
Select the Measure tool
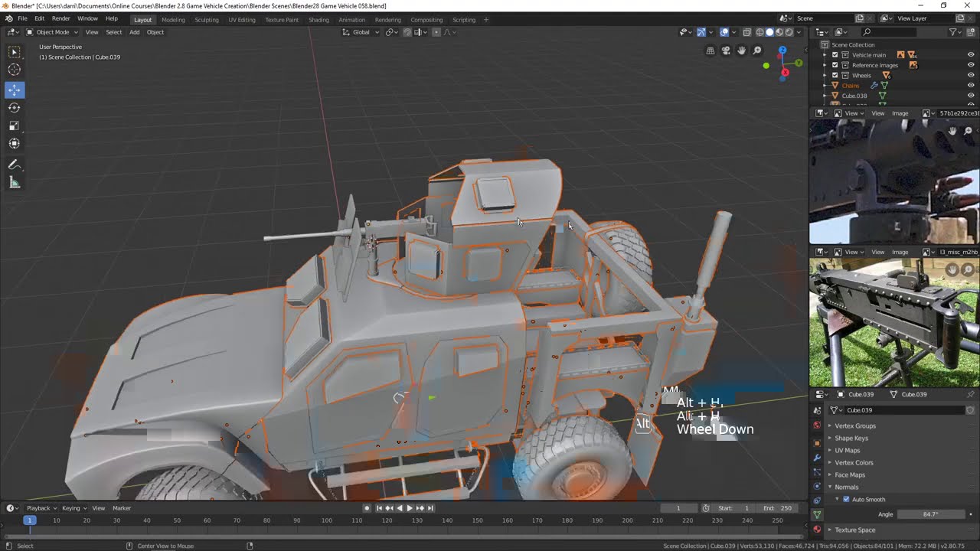pos(14,182)
